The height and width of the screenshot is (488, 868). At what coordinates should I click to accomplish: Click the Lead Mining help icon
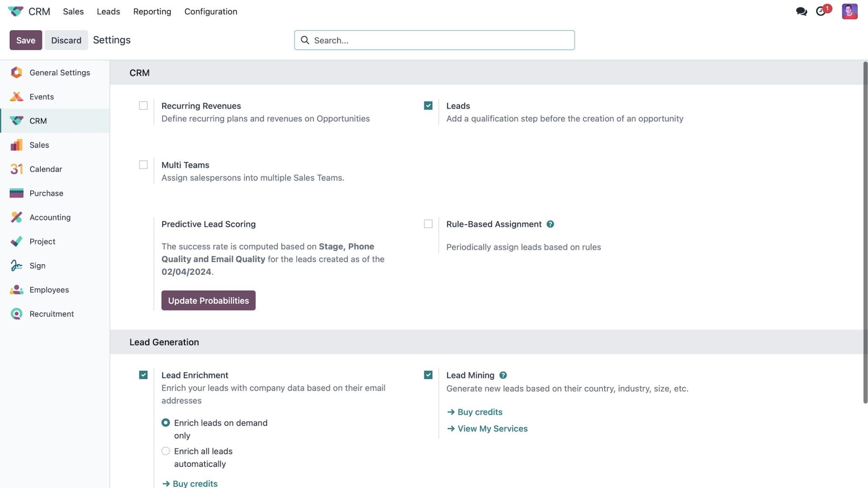tap(503, 375)
